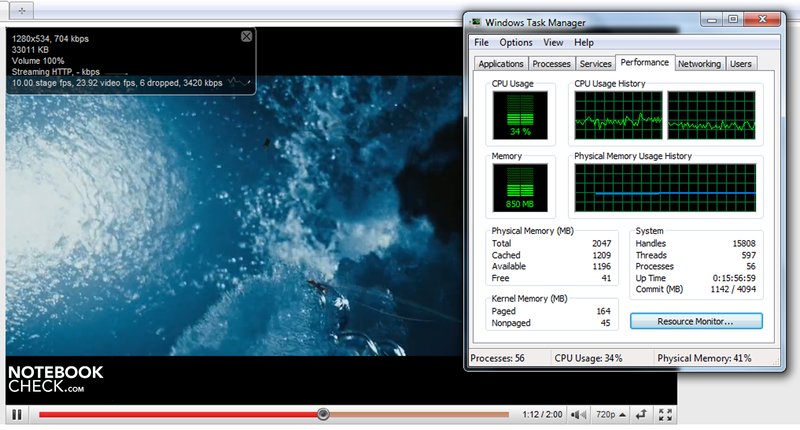800x430 pixels.
Task: Mute the video using the speaker icon
Action: click(x=578, y=415)
